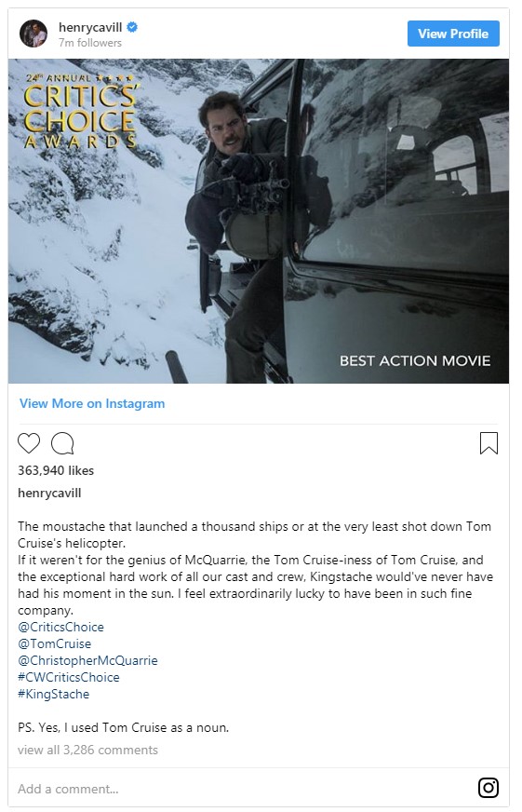Image resolution: width=522 pixels, height=812 pixels.
Task: Click henrycavill name above caption
Action: pos(49,493)
